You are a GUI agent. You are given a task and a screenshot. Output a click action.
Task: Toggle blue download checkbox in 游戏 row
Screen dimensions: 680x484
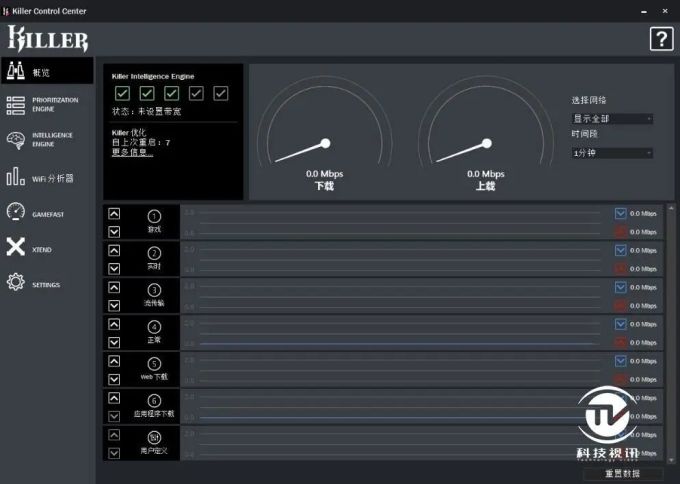621,213
